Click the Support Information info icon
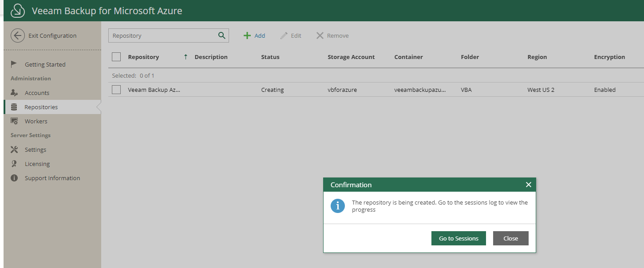The image size is (644, 268). (14, 178)
